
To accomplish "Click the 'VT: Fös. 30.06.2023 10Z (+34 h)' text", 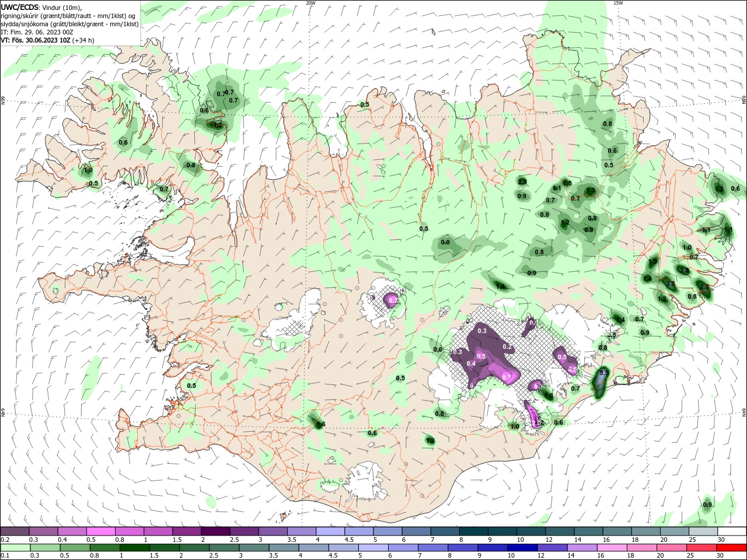I will coord(48,40).
